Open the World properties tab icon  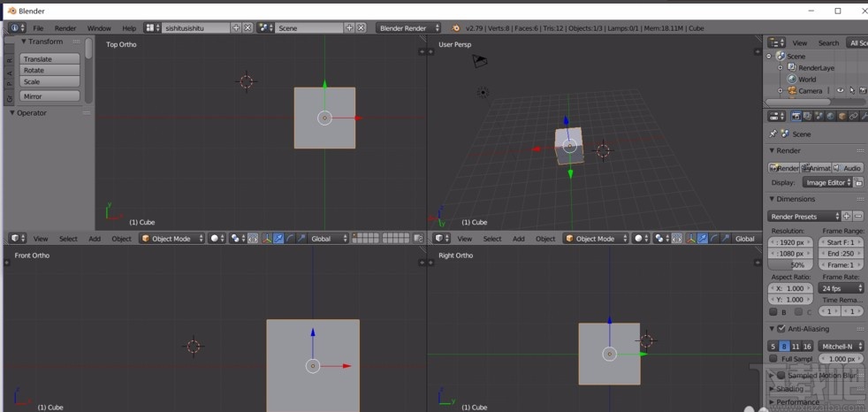[830, 116]
